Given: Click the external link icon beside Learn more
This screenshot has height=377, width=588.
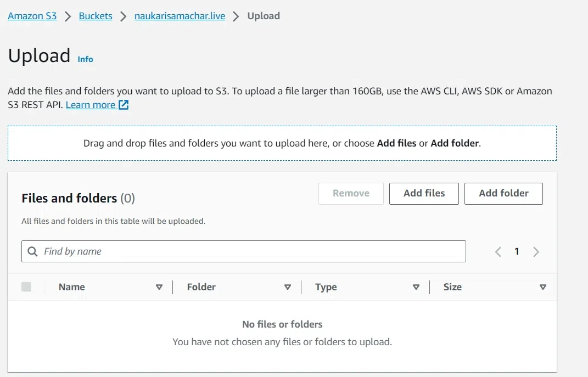Looking at the screenshot, I should point(124,105).
